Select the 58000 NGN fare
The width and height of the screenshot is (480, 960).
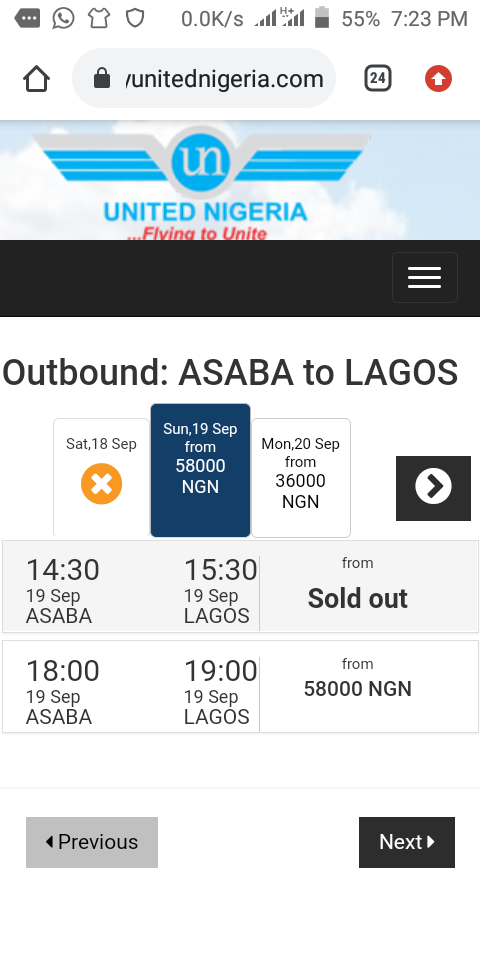coord(358,689)
